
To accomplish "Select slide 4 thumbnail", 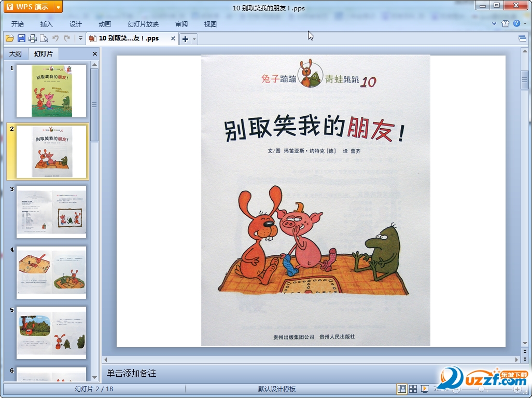I will point(51,272).
